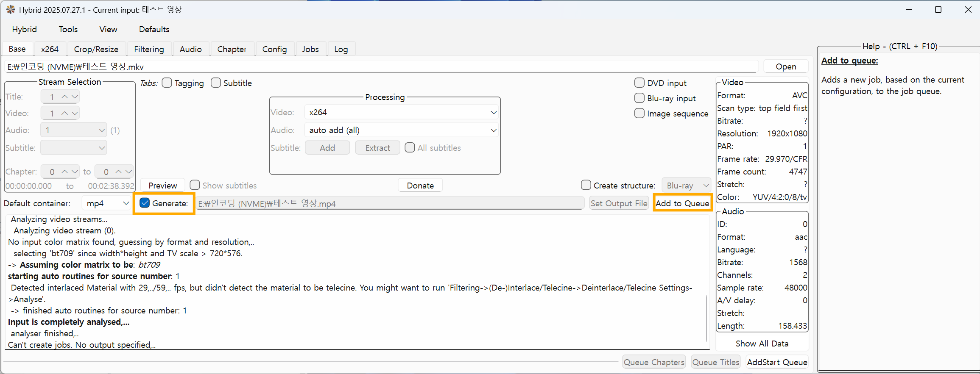Open the Defaults menu
Image resolution: width=980 pixels, height=374 pixels.
click(154, 29)
